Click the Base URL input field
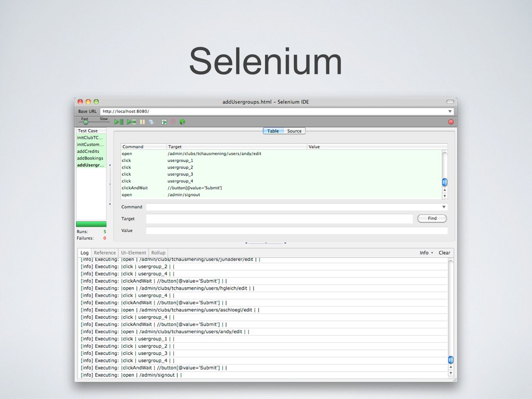Screen dimensions: 532x399 click(273, 111)
